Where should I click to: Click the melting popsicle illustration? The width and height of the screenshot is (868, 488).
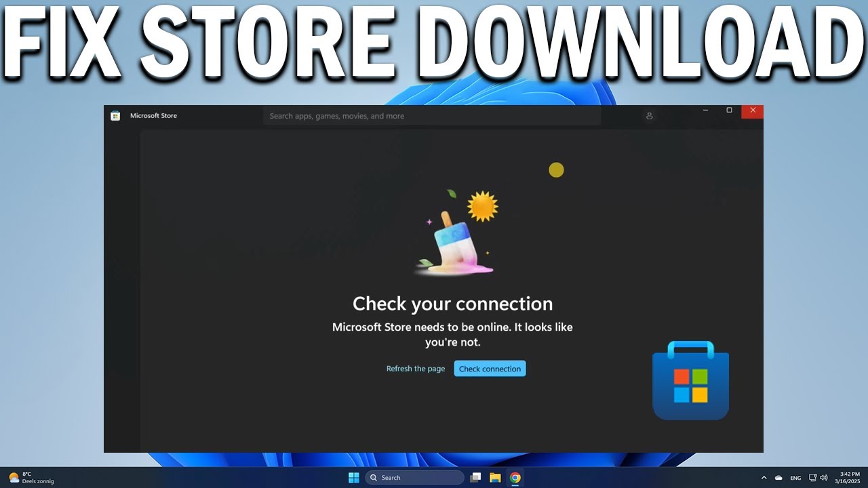pyautogui.click(x=454, y=243)
